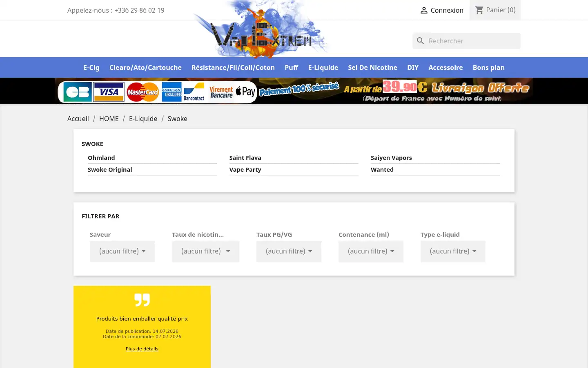Click the FILTRER PAR heading
Image resolution: width=588 pixels, height=368 pixels.
[x=100, y=216]
